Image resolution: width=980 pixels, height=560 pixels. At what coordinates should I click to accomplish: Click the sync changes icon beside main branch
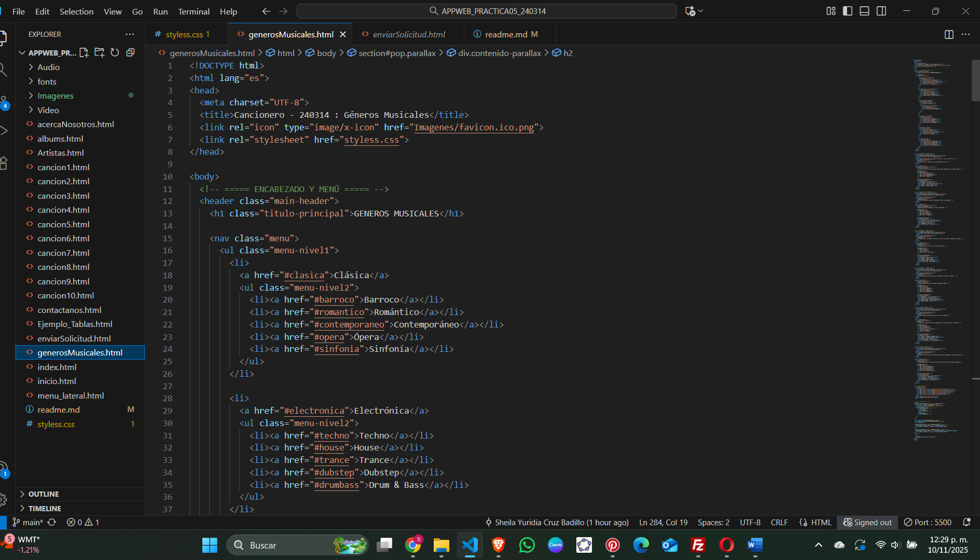coord(52,522)
